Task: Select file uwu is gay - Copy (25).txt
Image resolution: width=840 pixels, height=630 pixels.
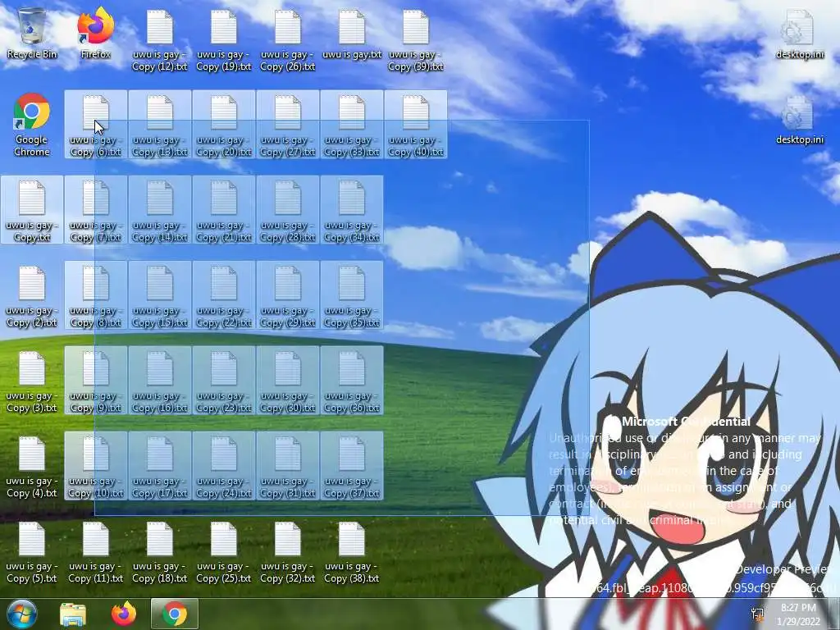Action: pos(223,552)
